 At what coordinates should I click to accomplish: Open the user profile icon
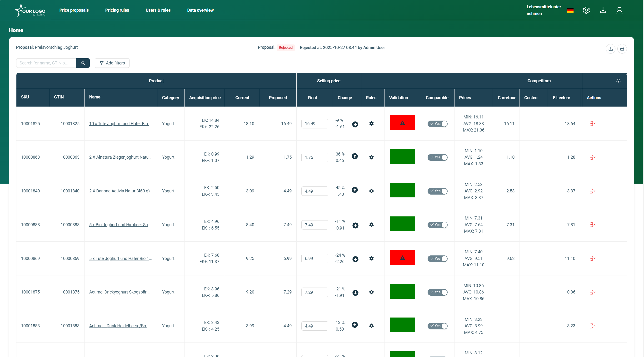(619, 10)
